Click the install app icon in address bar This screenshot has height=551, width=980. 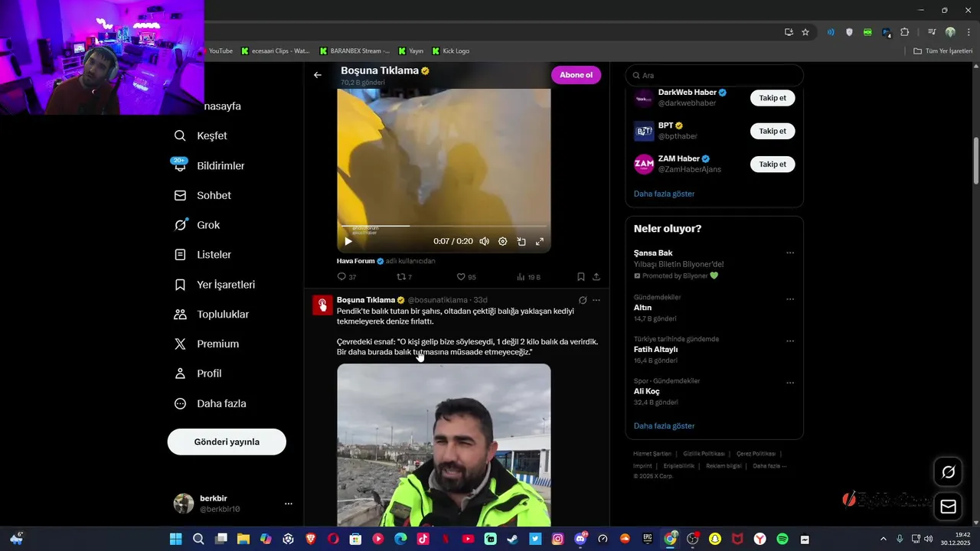click(x=789, y=32)
